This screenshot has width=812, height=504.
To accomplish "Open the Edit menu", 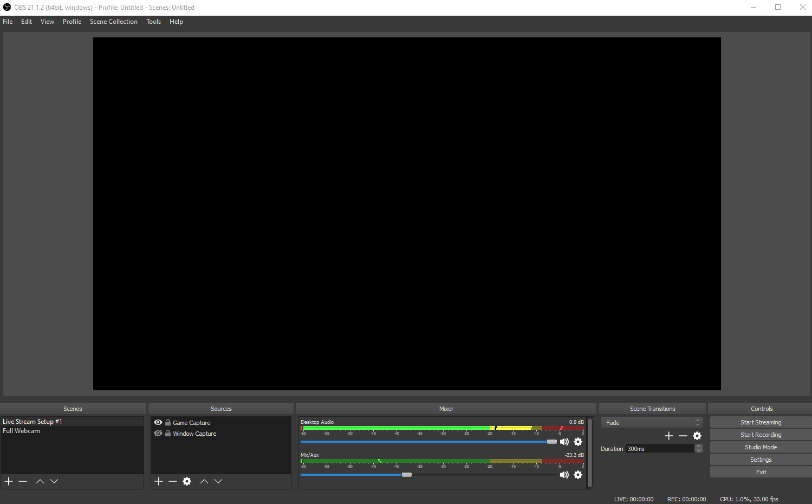I will click(27, 22).
